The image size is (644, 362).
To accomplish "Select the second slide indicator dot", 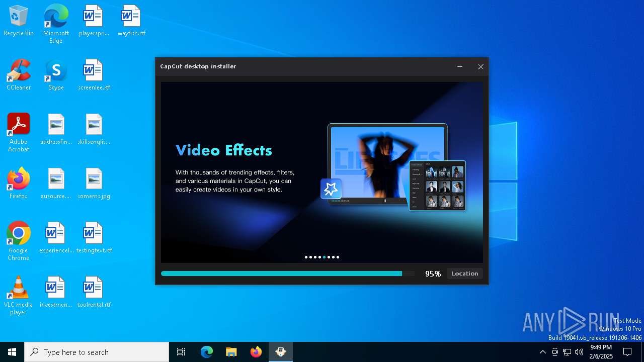I will point(310,257).
